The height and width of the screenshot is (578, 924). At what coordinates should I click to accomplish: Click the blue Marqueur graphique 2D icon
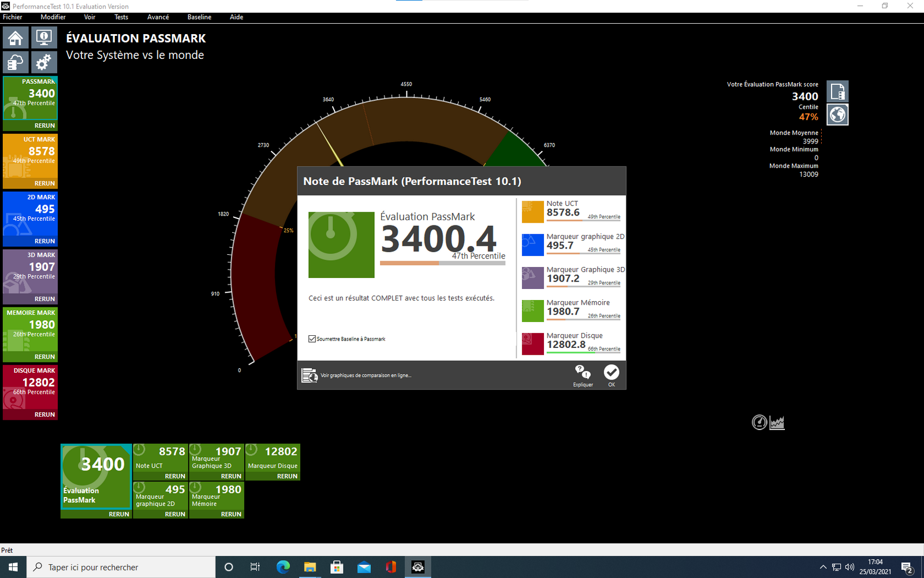533,245
